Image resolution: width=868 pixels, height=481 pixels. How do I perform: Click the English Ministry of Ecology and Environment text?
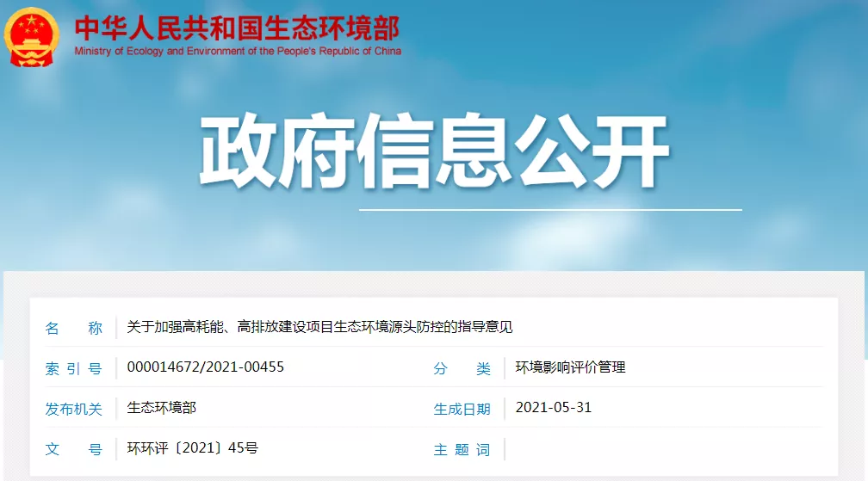tap(238, 52)
